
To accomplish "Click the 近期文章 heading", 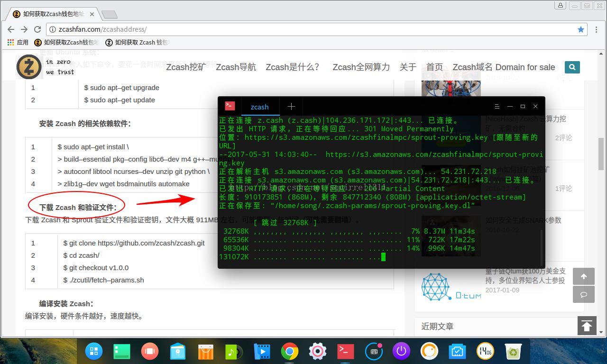I will (437, 326).
